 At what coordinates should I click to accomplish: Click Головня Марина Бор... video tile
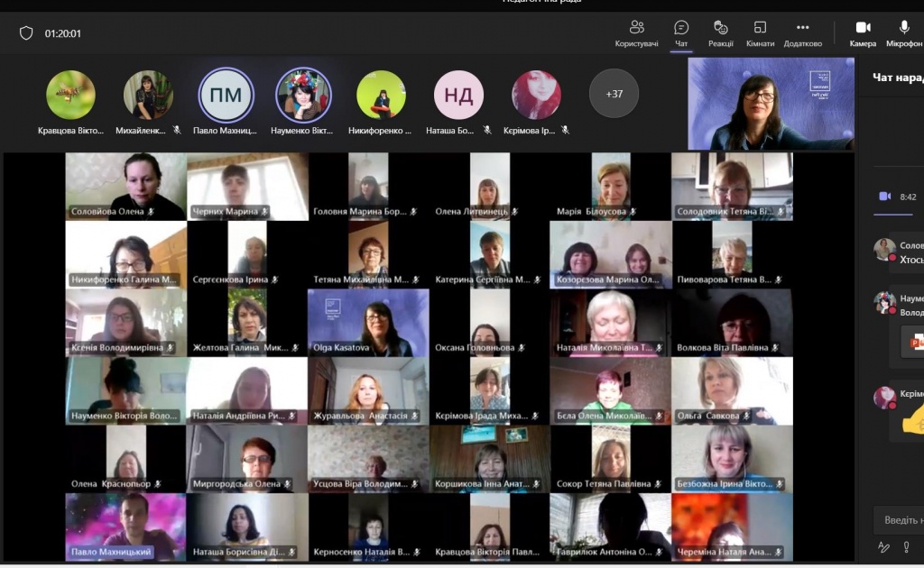click(x=368, y=187)
